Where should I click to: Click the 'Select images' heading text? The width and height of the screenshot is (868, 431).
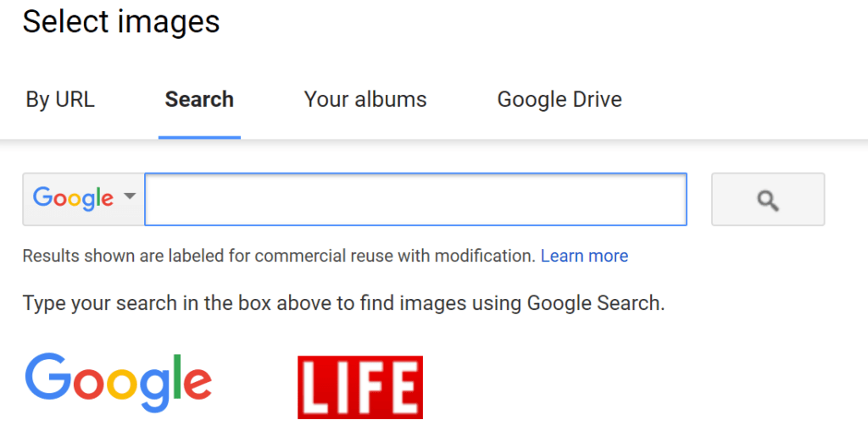pos(121,21)
